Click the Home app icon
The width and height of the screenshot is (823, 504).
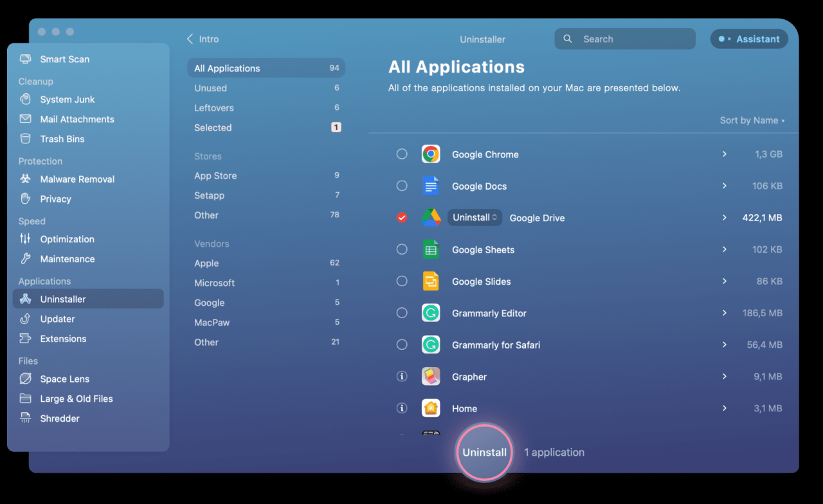pyautogui.click(x=431, y=408)
